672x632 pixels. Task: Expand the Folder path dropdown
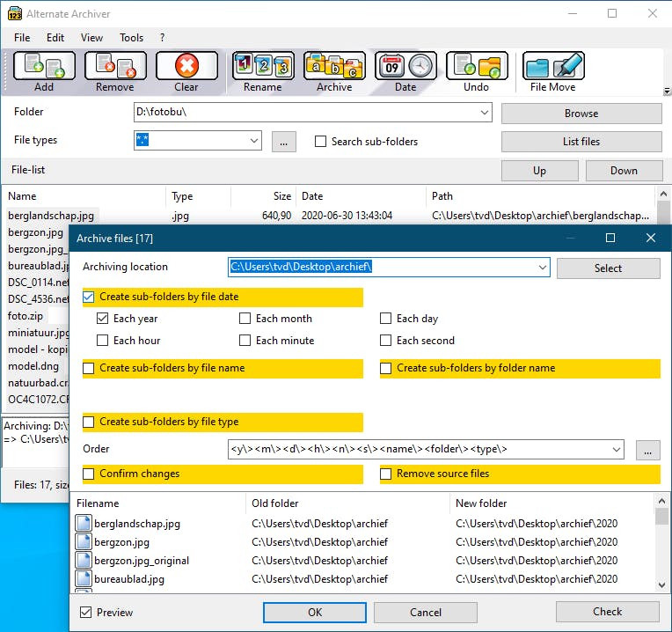click(x=485, y=113)
